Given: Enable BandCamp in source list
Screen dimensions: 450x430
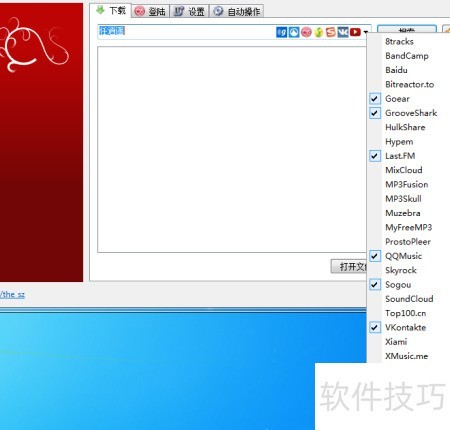Looking at the screenshot, I should point(407,56).
